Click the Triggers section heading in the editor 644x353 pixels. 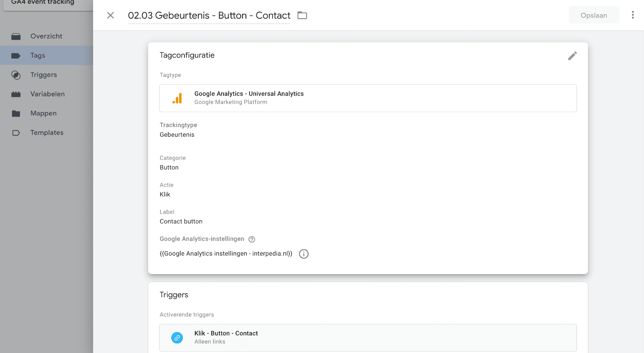174,295
